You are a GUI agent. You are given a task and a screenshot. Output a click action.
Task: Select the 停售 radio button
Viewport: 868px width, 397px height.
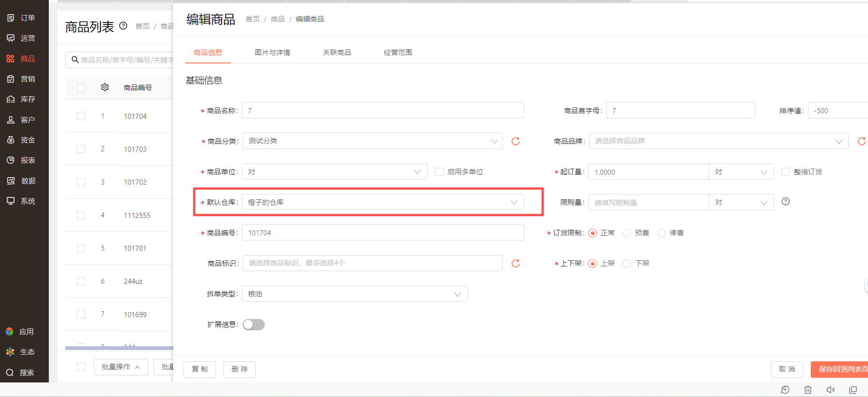pyautogui.click(x=661, y=233)
